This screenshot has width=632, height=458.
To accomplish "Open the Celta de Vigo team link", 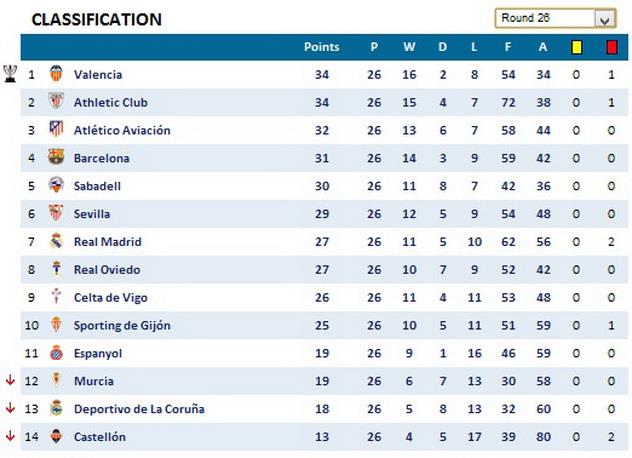I will click(111, 297).
